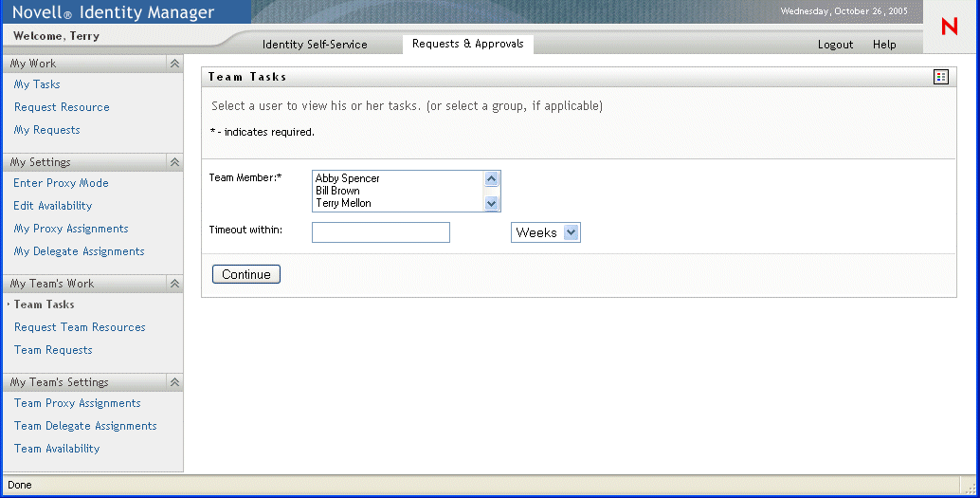The width and height of the screenshot is (980, 498).
Task: Select Abby Spencer in Team Member list
Action: coord(348,178)
